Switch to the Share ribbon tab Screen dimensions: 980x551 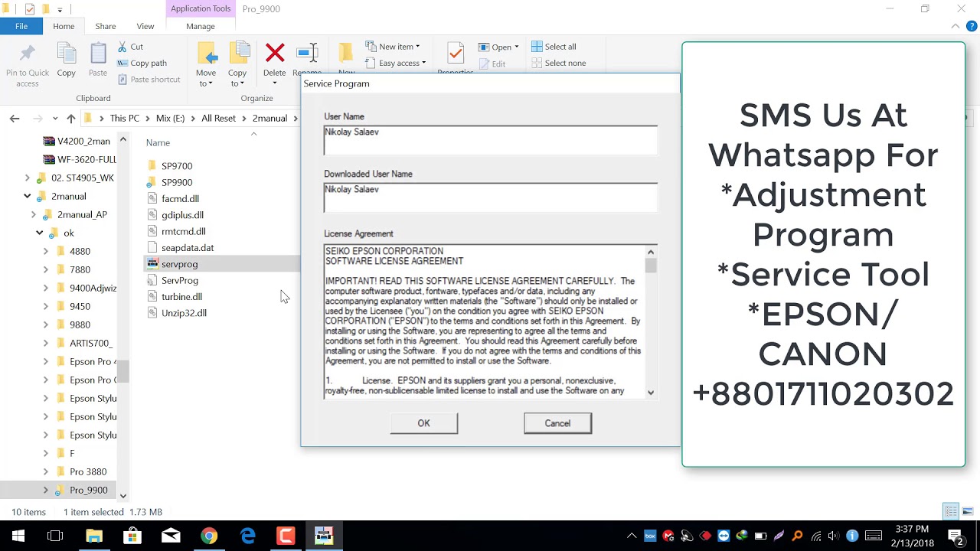click(106, 26)
